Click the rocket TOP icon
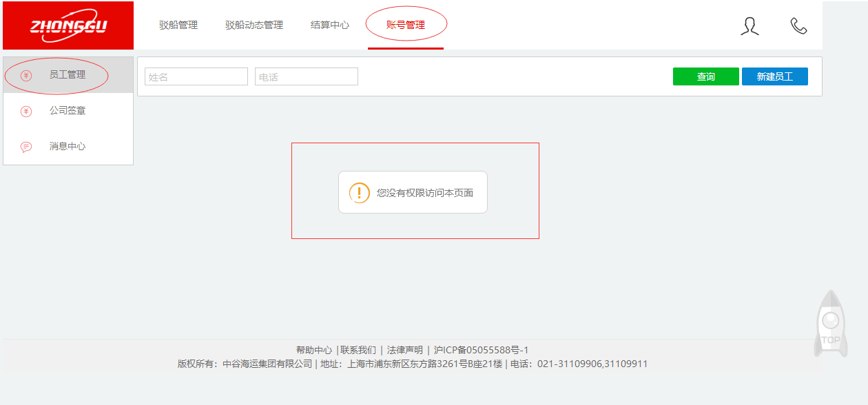This screenshot has height=405, width=868. [x=831, y=324]
